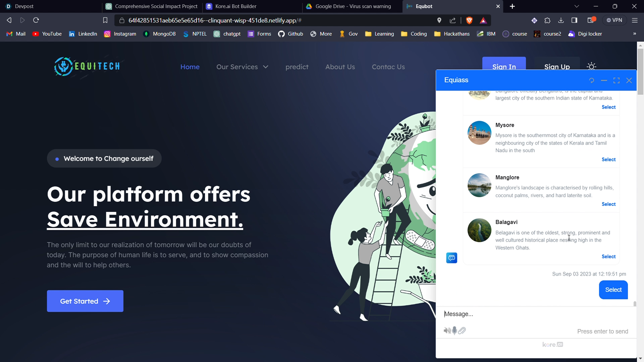The image size is (644, 362).
Task: Toggle the muted speaker icon in chat
Action: [x=447, y=331]
